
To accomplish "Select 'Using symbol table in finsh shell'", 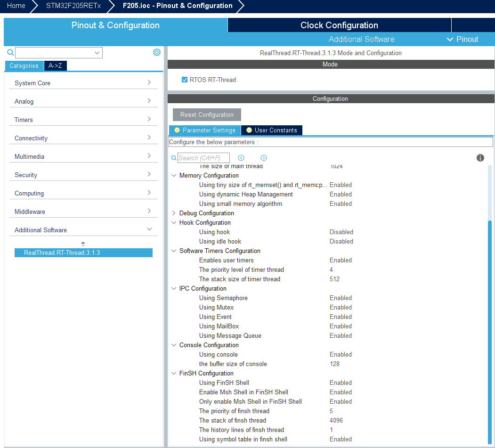I will (x=243, y=440).
